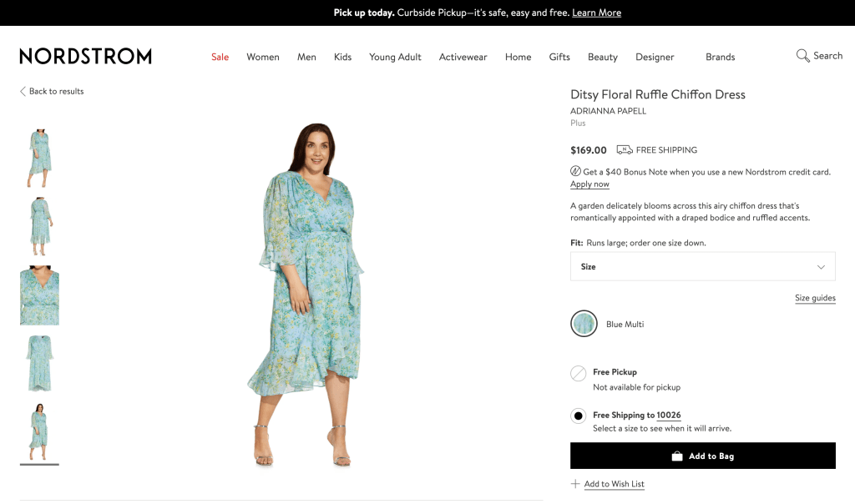Open the Size dropdown
855x504 pixels.
tap(701, 267)
